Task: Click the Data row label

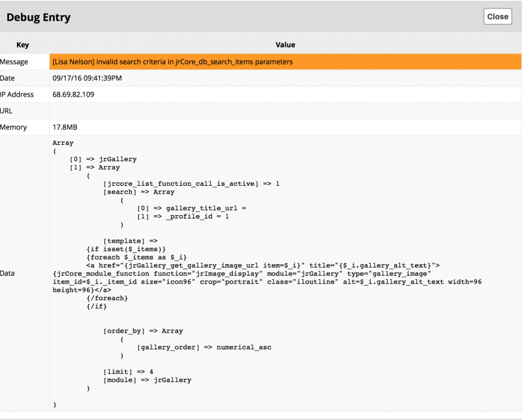Action: click(x=8, y=273)
